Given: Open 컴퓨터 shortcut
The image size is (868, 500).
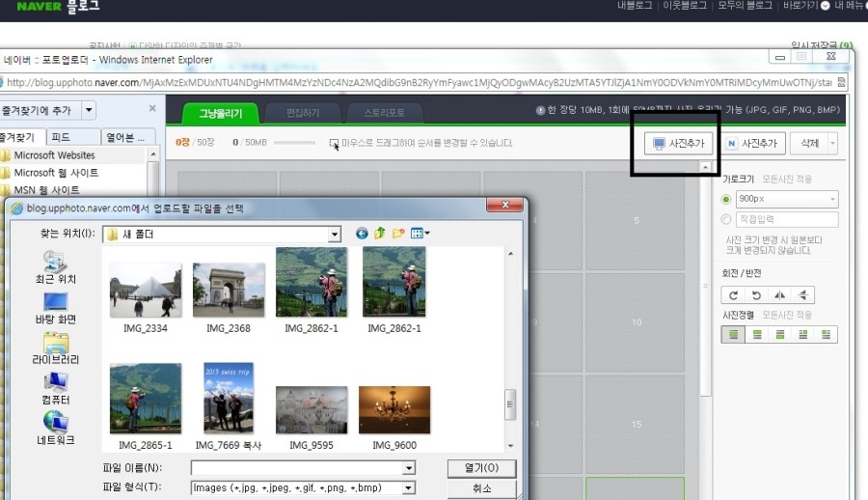Looking at the screenshot, I should point(55,389).
